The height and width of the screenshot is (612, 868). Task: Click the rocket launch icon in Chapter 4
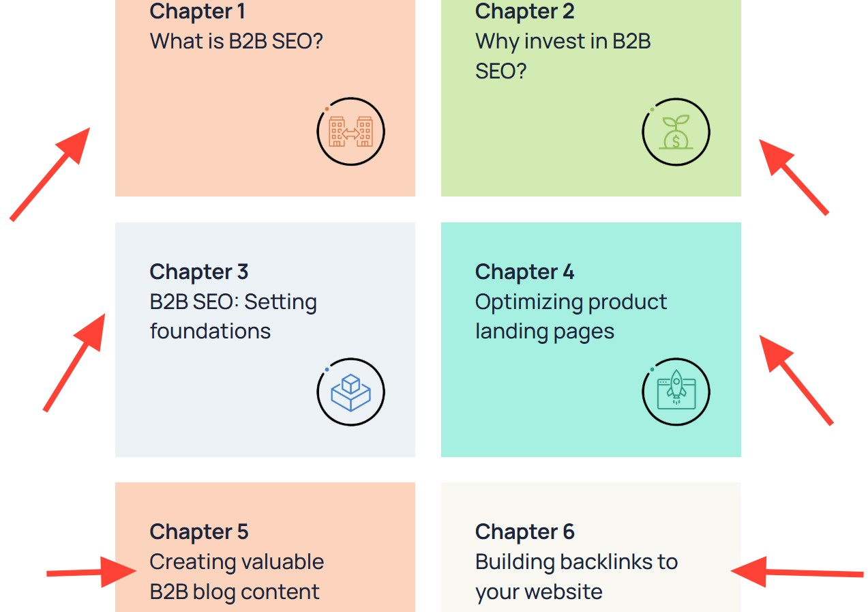[x=676, y=392]
